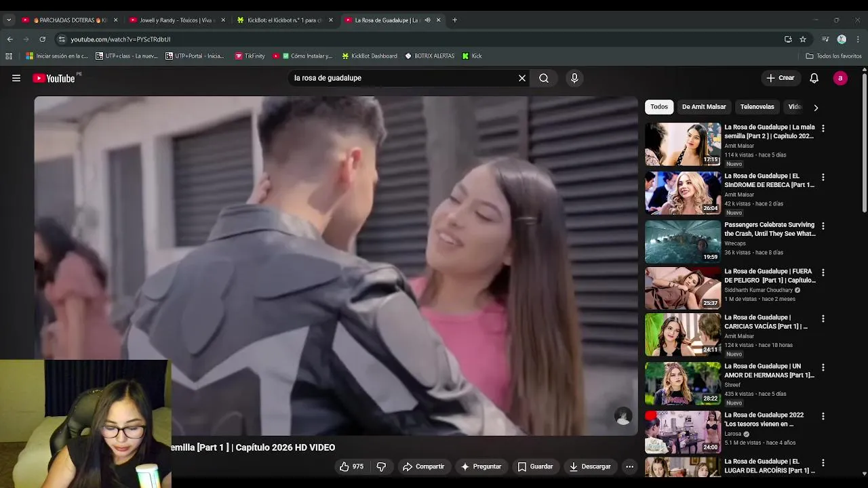This screenshot has width=868, height=488.
Task: Close the Jowell y Randy tab
Action: (x=223, y=20)
